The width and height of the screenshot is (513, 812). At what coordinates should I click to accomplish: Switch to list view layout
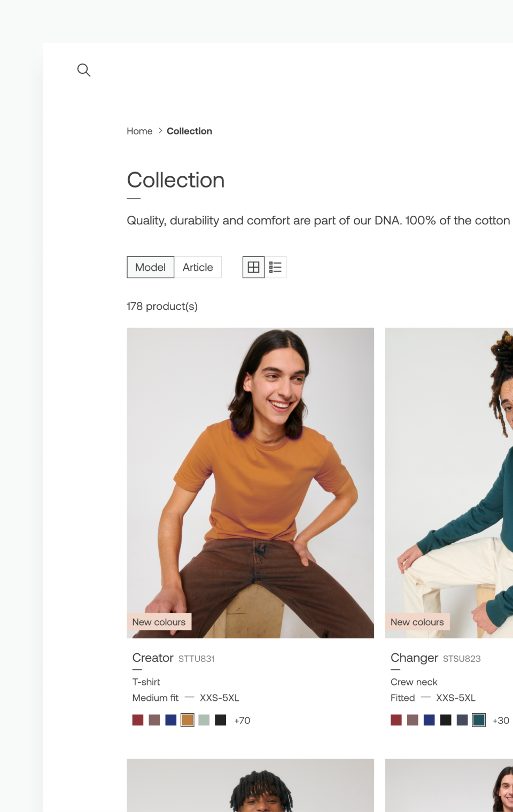276,267
